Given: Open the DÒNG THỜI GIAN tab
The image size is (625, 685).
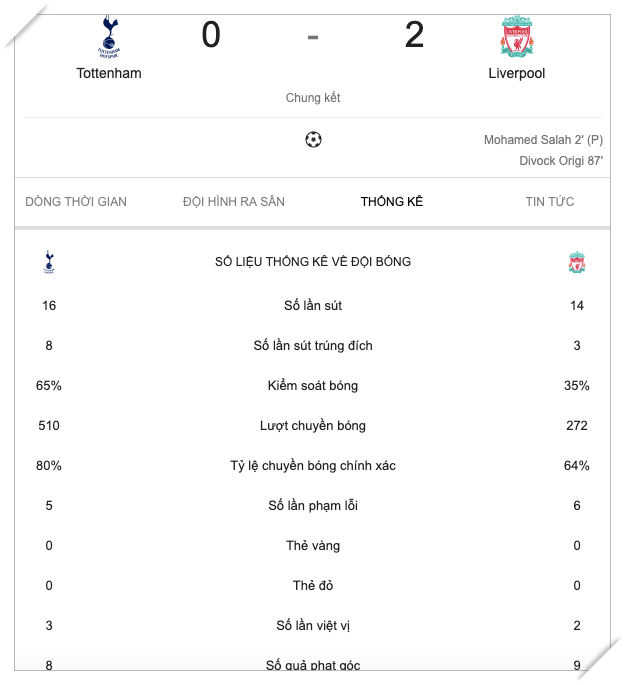Looking at the screenshot, I should pyautogui.click(x=76, y=202).
